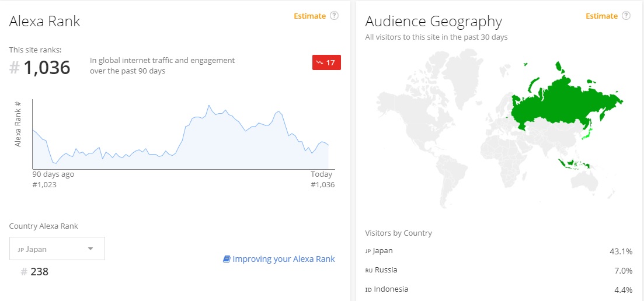
Task: Click the 'Audience Geography' panel title
Action: (434, 22)
